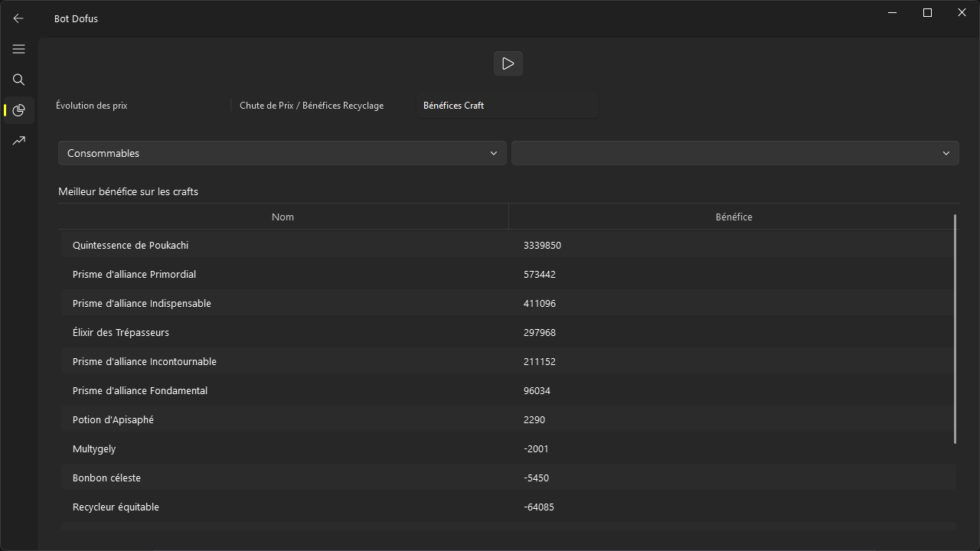The image size is (980, 551).
Task: Select Potion d'Apisaphé row
Action: point(508,419)
